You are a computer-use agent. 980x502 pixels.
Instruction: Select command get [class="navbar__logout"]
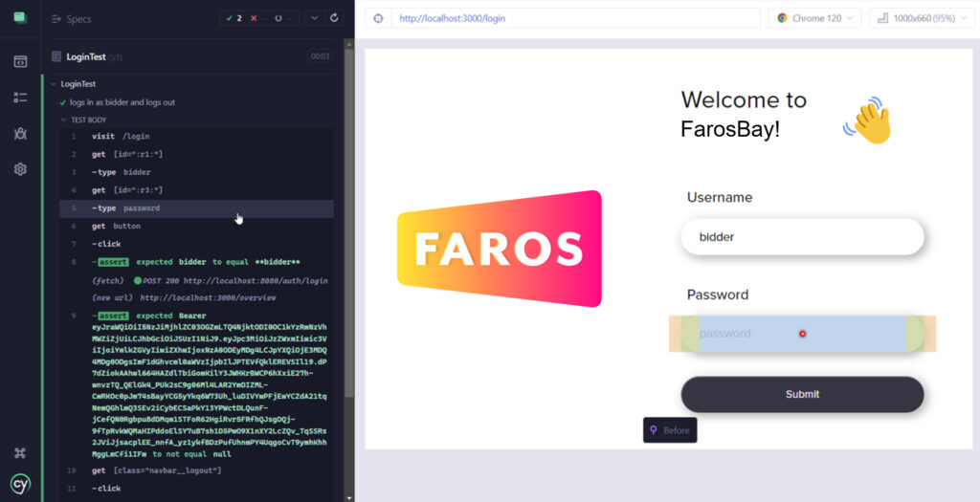pyautogui.click(x=197, y=470)
